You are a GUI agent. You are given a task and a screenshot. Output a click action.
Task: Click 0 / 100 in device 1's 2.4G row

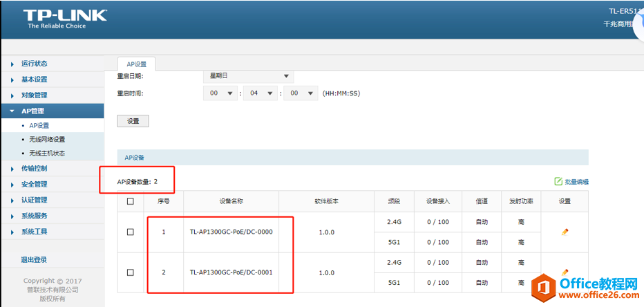click(x=438, y=222)
